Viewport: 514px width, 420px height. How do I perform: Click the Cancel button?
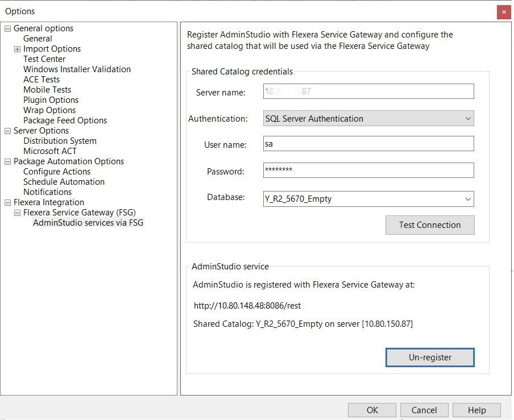click(424, 410)
